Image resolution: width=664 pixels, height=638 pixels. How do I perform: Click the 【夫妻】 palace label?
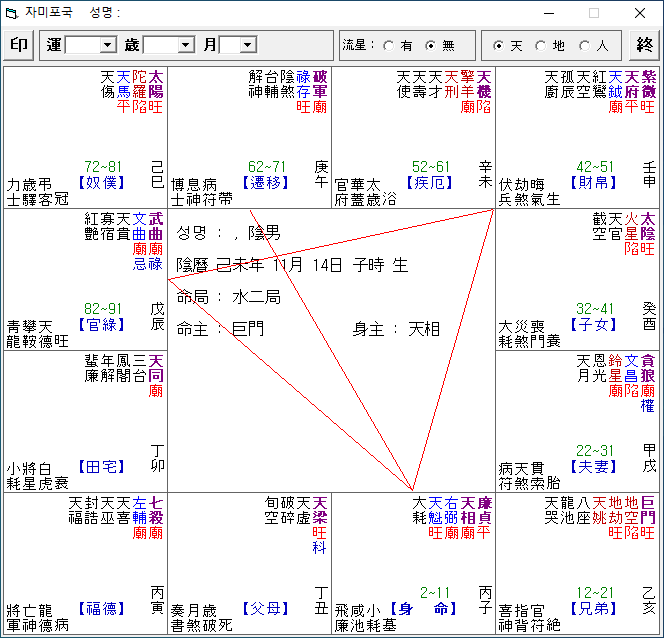click(x=593, y=467)
